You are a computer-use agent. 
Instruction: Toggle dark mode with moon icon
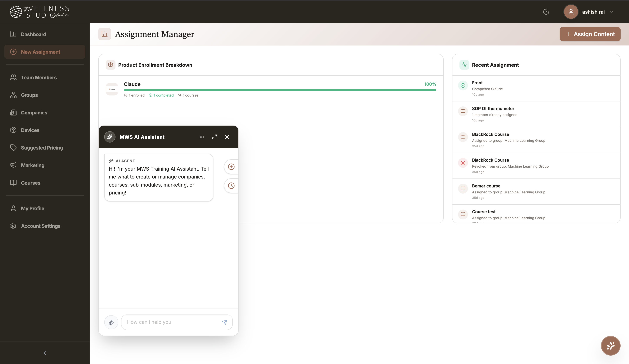(546, 12)
